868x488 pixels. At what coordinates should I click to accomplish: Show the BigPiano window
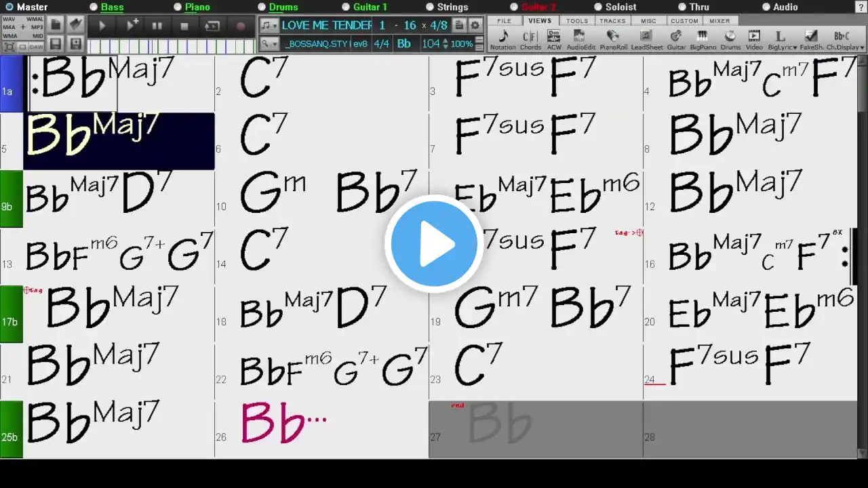pos(703,40)
